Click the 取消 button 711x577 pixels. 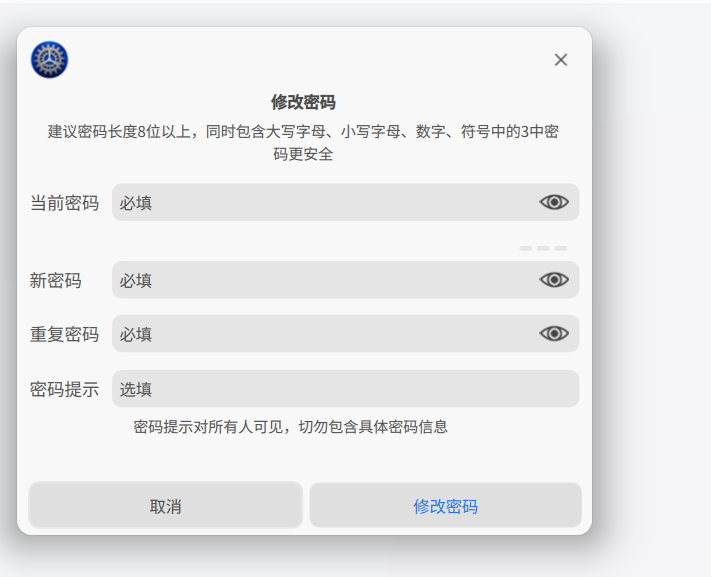pos(166,505)
